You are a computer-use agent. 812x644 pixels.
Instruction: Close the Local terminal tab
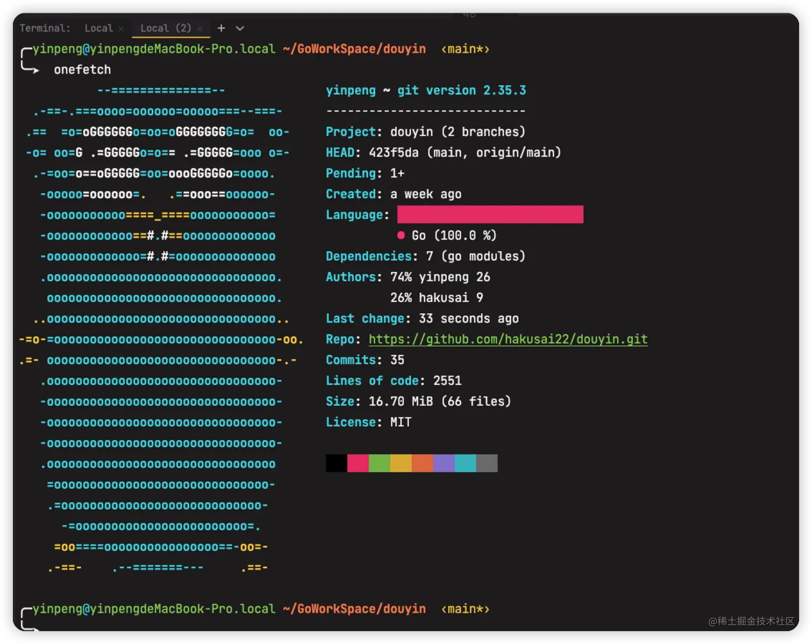(121, 28)
